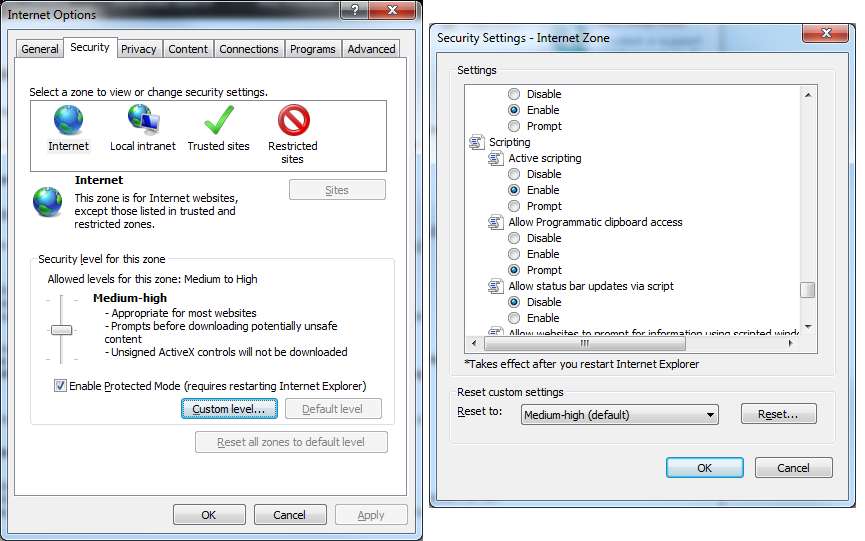Toggle Enable Protected Mode checkbox
Image resolution: width=865 pixels, height=541 pixels.
60,386
